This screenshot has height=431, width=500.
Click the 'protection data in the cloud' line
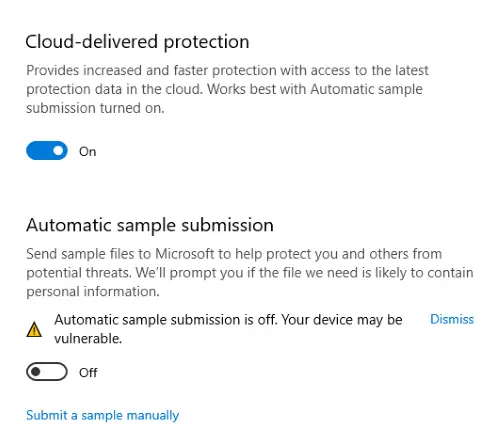(224, 89)
